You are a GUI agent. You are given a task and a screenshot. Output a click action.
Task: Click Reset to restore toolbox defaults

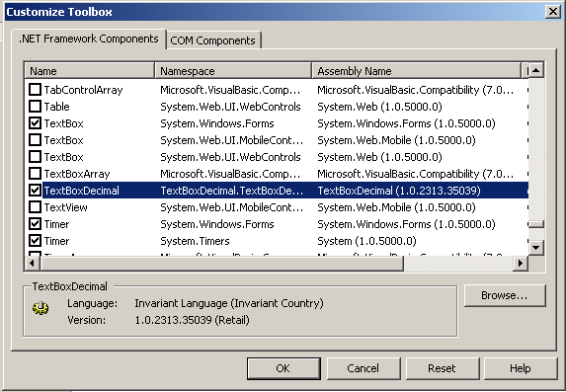[x=443, y=368]
